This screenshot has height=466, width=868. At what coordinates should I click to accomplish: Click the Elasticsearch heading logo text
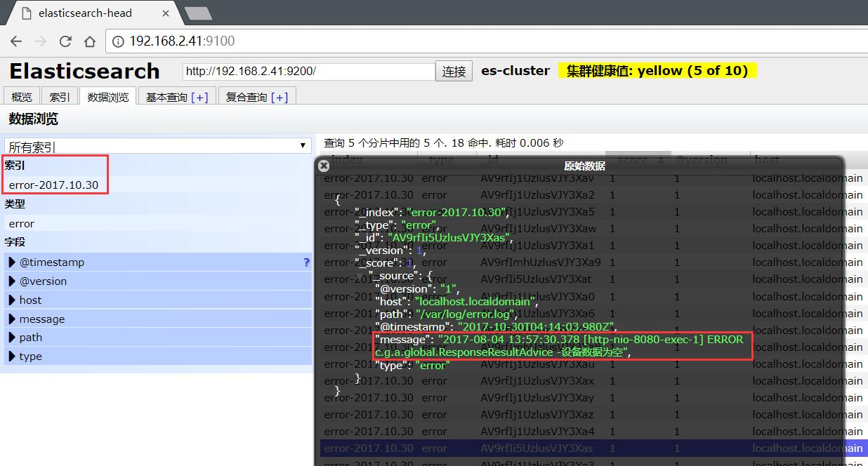[84, 72]
